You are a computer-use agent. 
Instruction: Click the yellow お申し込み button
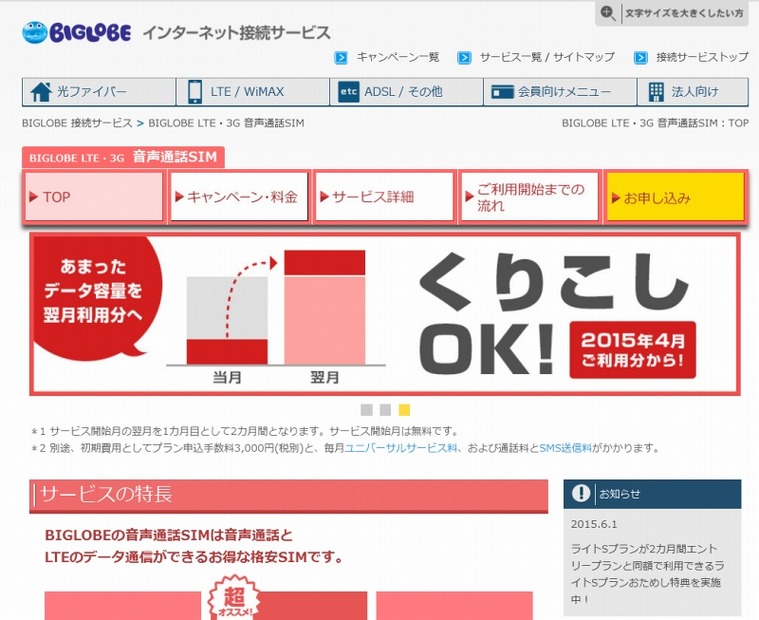tap(675, 197)
